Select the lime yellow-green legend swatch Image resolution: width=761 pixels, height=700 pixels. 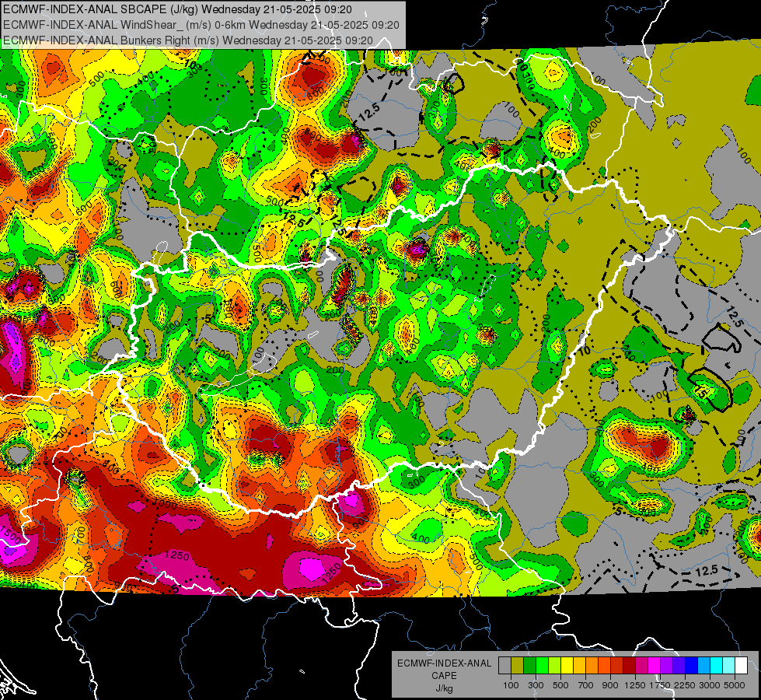[x=555, y=666]
